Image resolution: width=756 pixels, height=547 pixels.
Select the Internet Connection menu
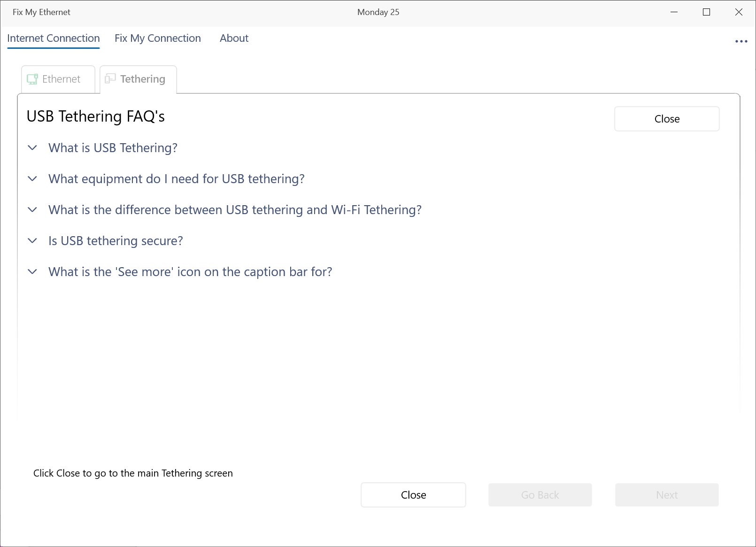(54, 39)
